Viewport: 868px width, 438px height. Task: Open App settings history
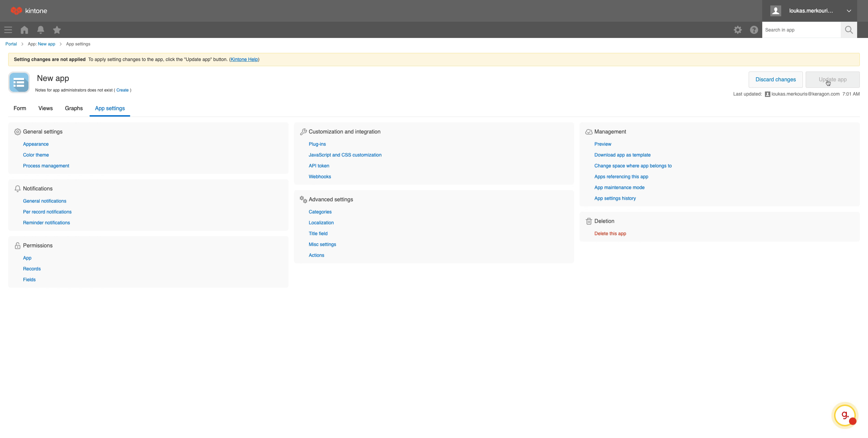click(x=615, y=198)
